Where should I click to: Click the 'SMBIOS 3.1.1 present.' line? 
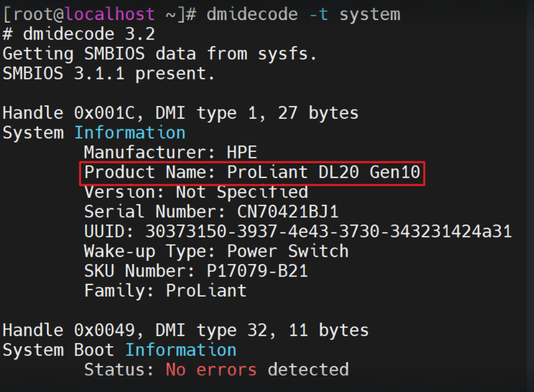pos(109,73)
